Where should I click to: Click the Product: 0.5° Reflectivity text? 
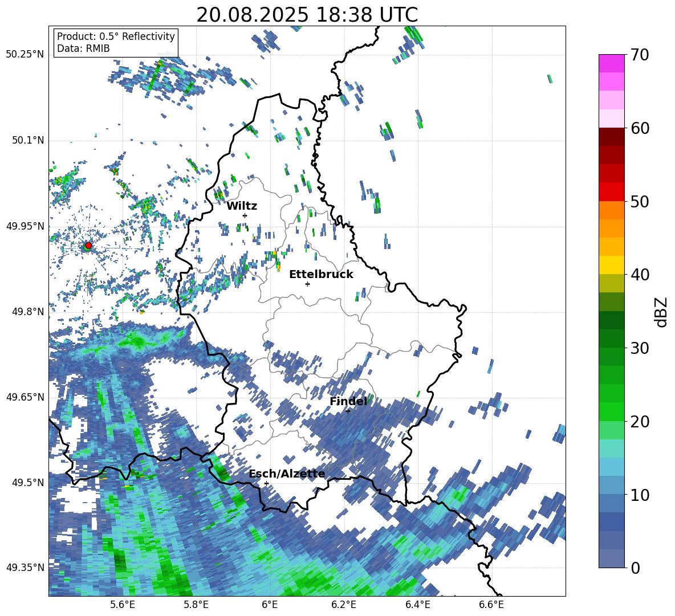point(116,36)
